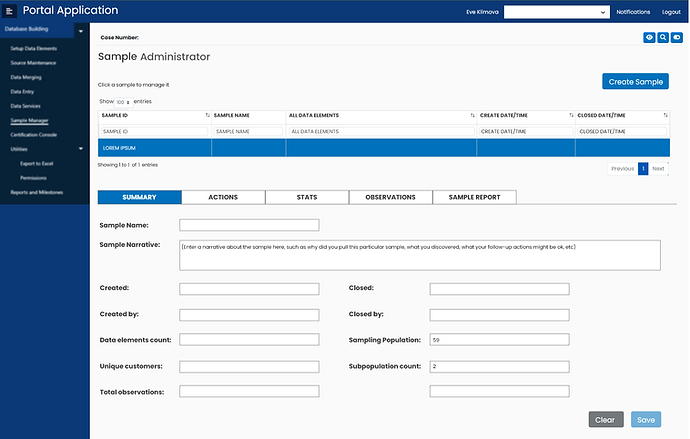Focus the Closed Date/Time filter field
690x439 pixels.
pyautogui.click(x=622, y=131)
